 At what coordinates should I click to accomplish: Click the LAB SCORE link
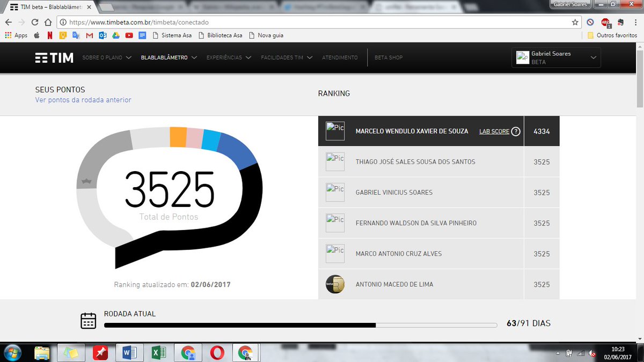[x=494, y=131]
